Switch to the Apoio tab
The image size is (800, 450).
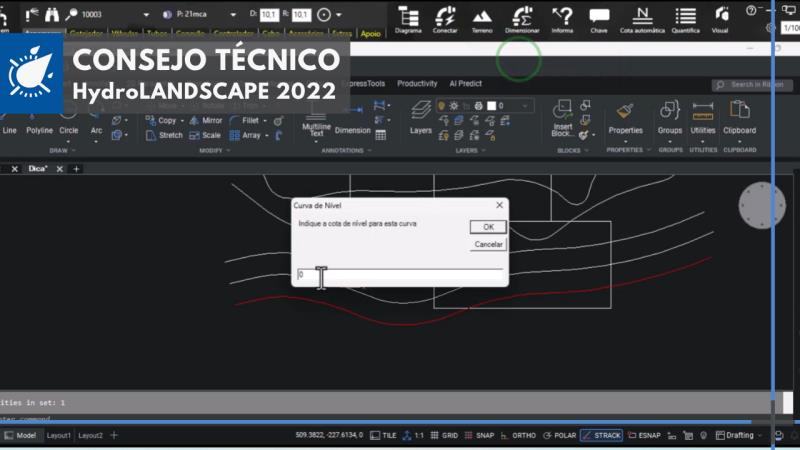pyautogui.click(x=370, y=34)
